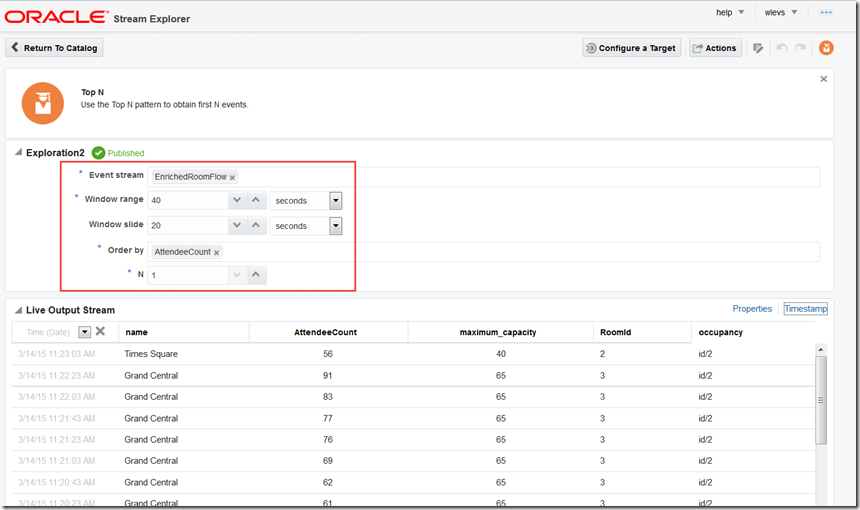Click the green Published status icon
The image size is (860, 510).
tap(98, 153)
